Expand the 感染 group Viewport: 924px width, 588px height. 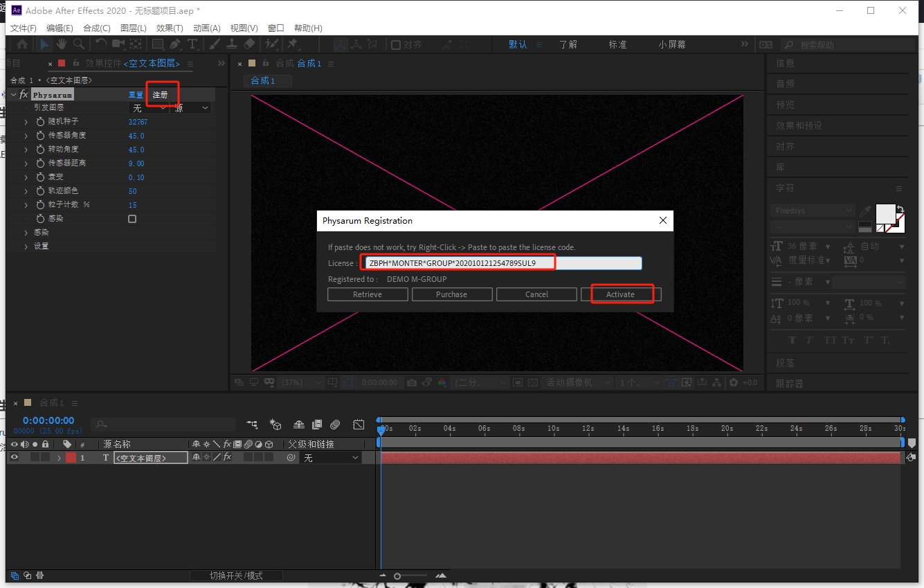click(x=26, y=233)
